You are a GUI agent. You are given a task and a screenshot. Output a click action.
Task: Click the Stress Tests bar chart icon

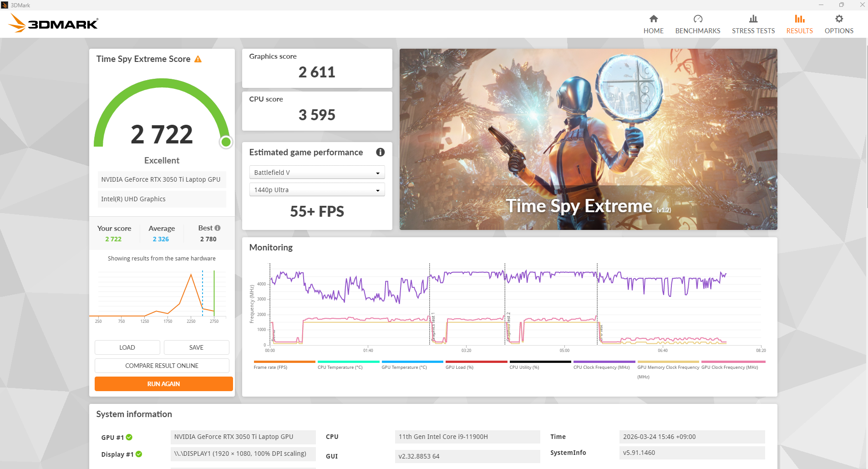pos(753,19)
